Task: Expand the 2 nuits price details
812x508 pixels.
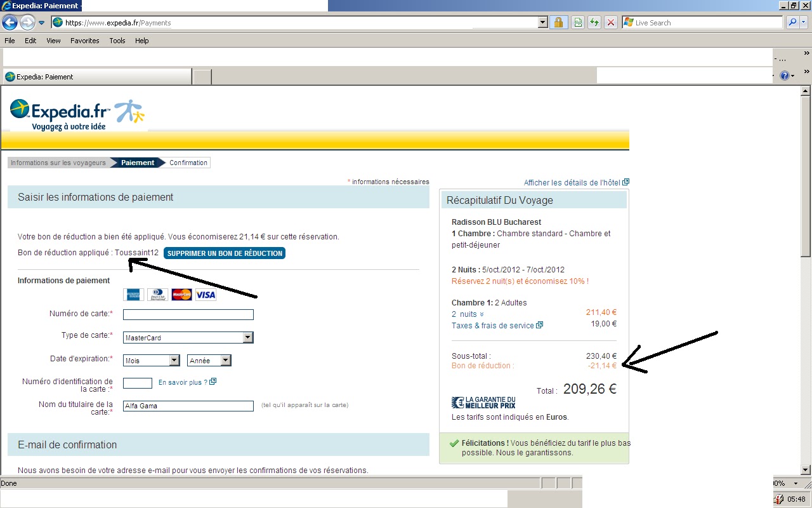Action: [468, 314]
